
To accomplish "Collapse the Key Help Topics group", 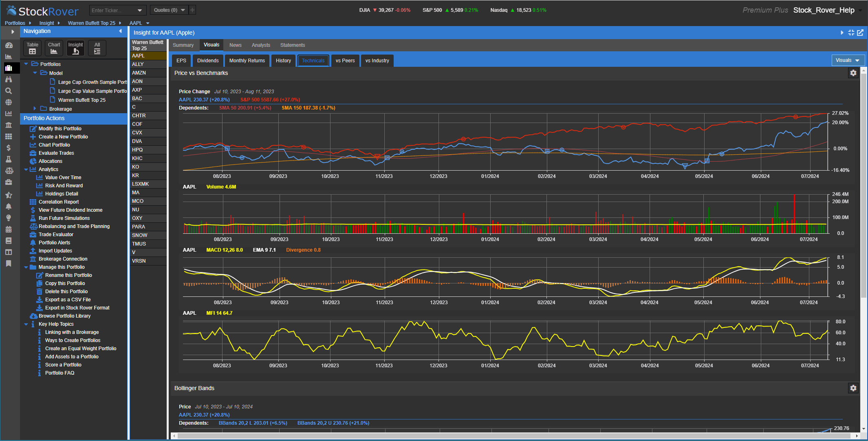I will tap(26, 324).
